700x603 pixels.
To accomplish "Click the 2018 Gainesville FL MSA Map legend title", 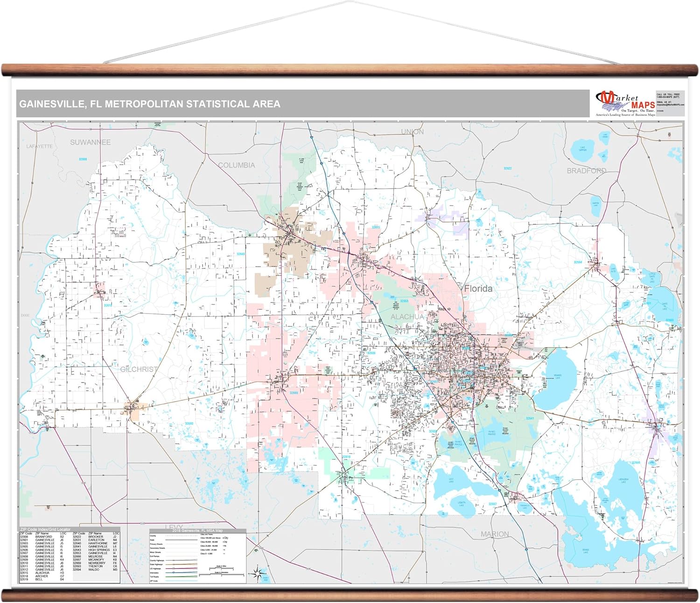I will [197, 531].
